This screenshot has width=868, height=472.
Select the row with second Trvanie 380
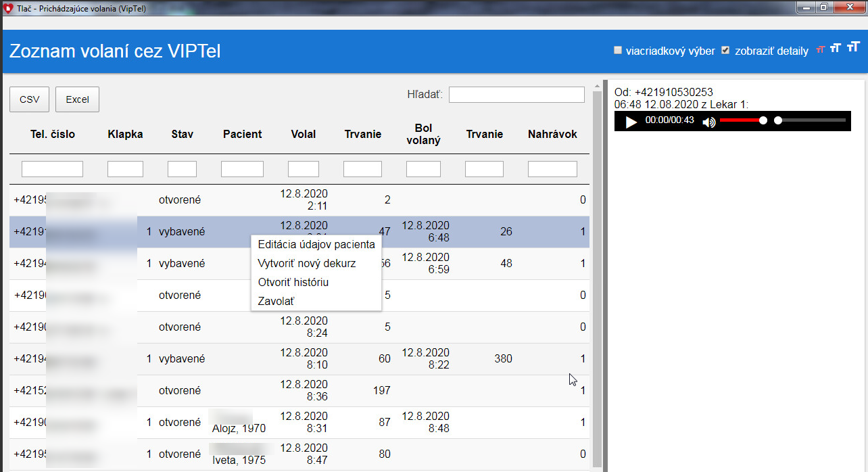pos(299,359)
